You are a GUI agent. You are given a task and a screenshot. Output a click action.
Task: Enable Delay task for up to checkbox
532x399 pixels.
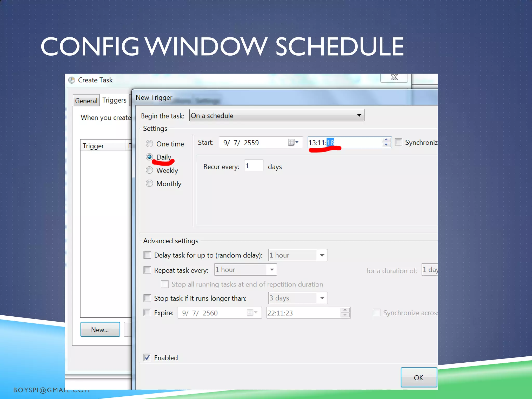[x=147, y=255]
